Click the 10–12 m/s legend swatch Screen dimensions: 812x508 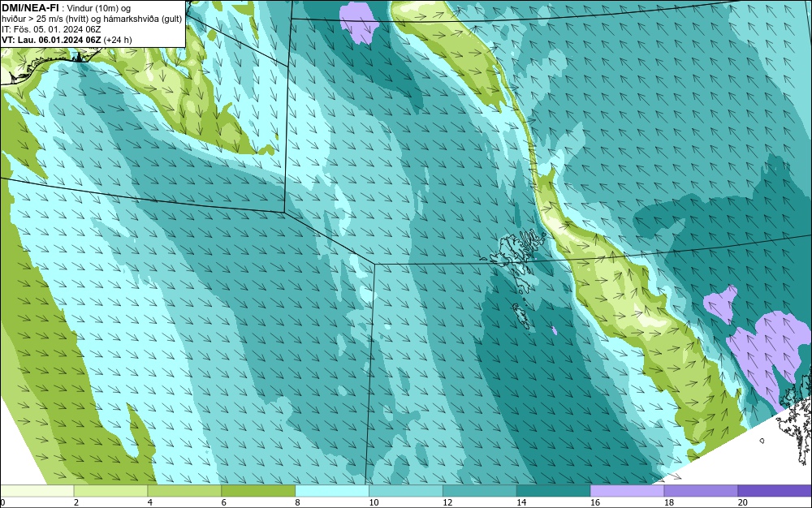coord(406,490)
